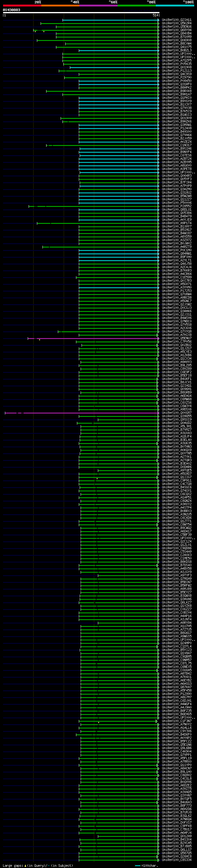
Task: Click the UniRef100_A0KQX9 label
Action: click(x=176, y=450)
